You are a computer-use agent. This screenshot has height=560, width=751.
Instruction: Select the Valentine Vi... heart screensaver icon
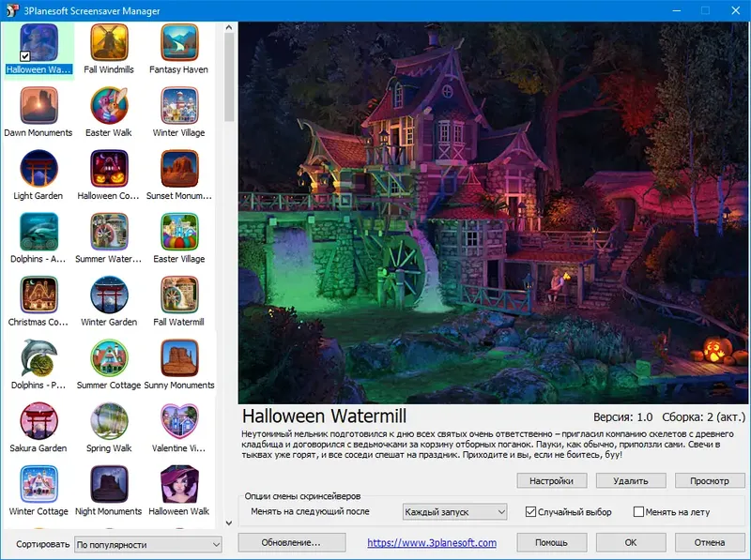(x=179, y=421)
